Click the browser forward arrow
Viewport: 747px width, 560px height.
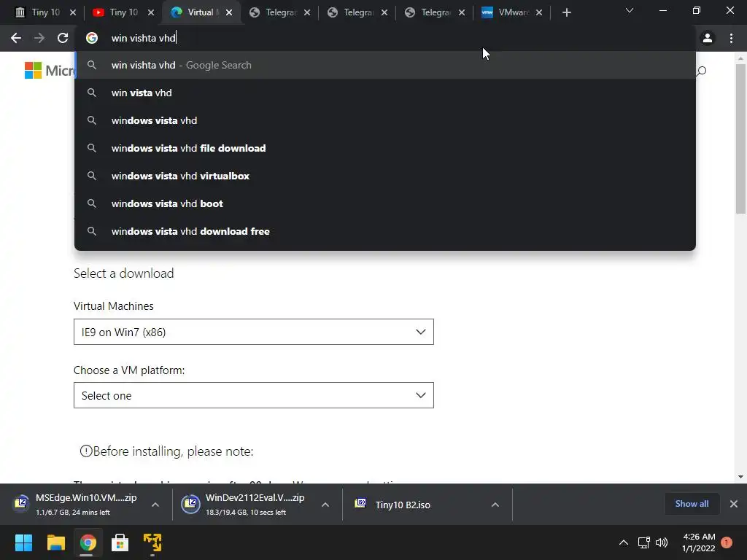click(39, 38)
